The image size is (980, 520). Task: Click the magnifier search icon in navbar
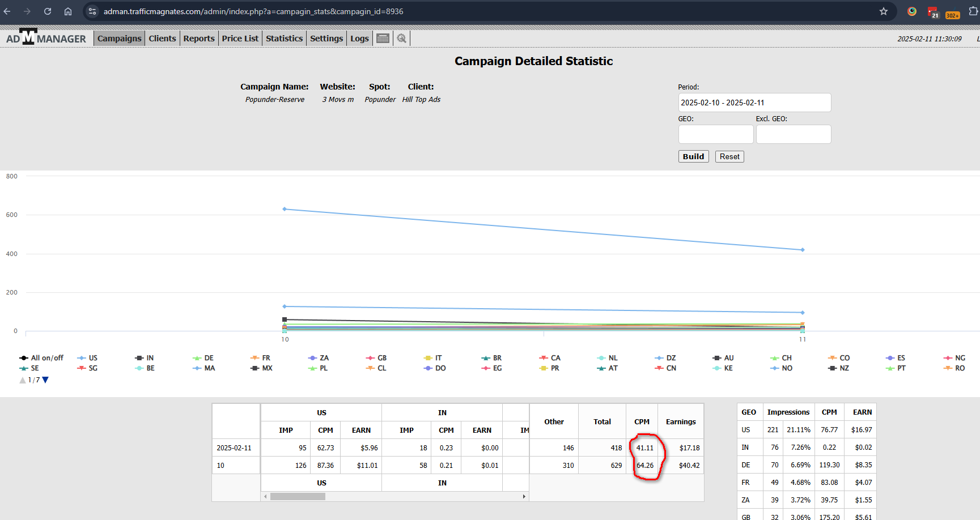click(x=401, y=39)
